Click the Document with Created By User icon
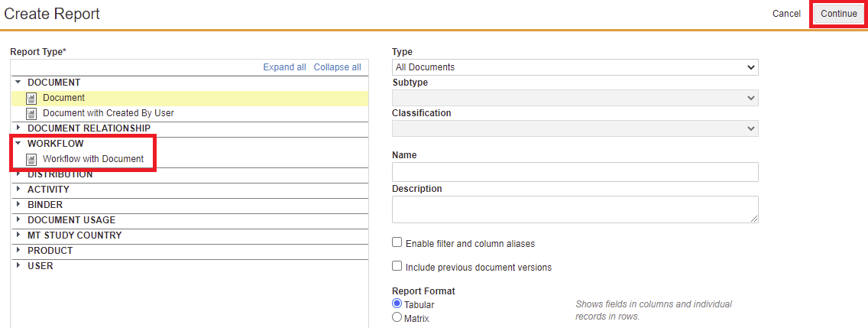This screenshot has width=868, height=328. [31, 113]
